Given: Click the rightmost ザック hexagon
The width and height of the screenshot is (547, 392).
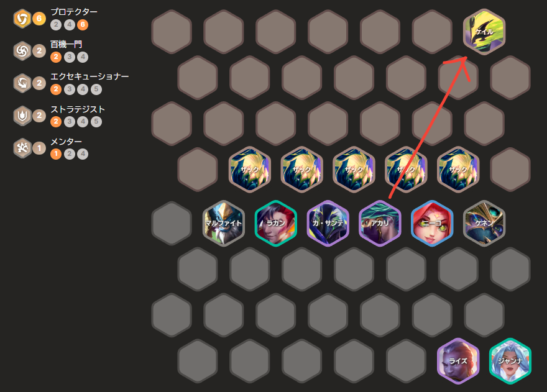Looking at the screenshot, I should coord(458,170).
